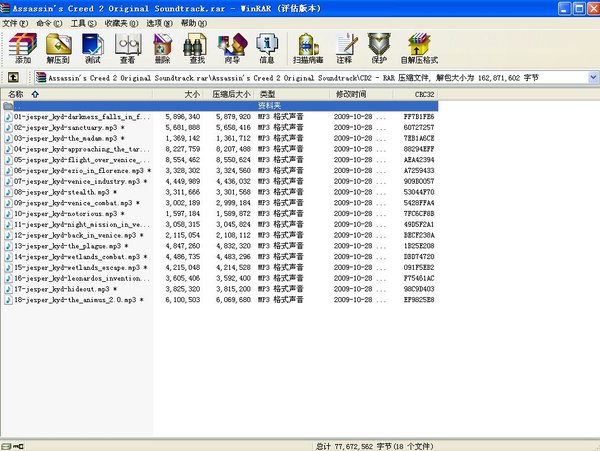
Task: Click the Protect (保护) shield icon
Action: [379, 48]
